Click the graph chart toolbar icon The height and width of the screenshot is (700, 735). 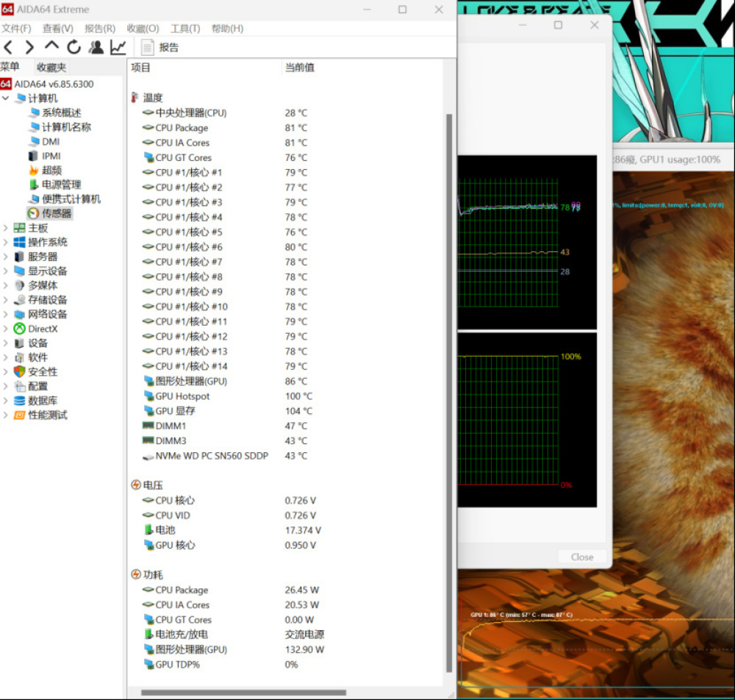tap(118, 48)
